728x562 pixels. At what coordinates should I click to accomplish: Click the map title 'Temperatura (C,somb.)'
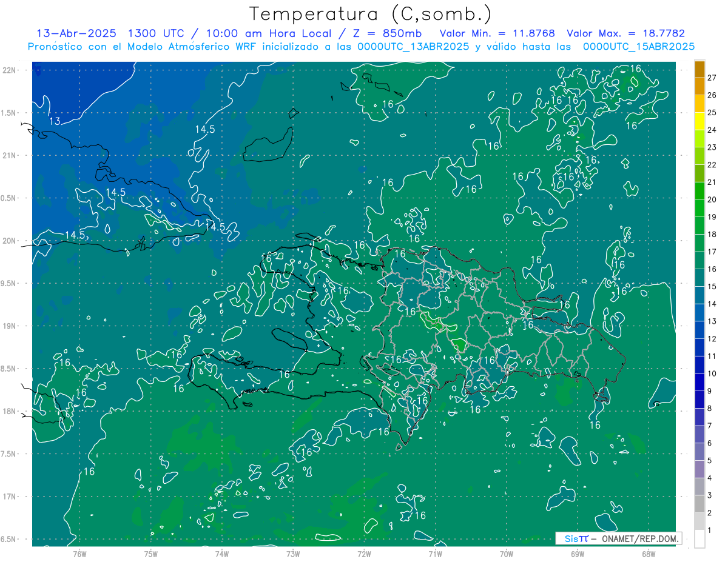point(371,13)
